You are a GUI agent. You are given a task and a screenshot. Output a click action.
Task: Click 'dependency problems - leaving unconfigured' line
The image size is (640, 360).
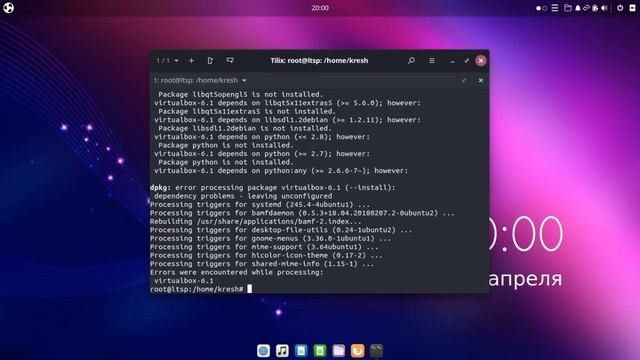(243, 196)
